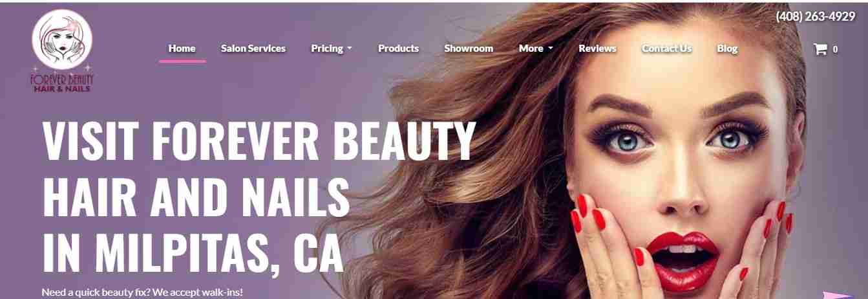868x299 pixels.
Task: Open the Salon Services page
Action: tap(253, 49)
